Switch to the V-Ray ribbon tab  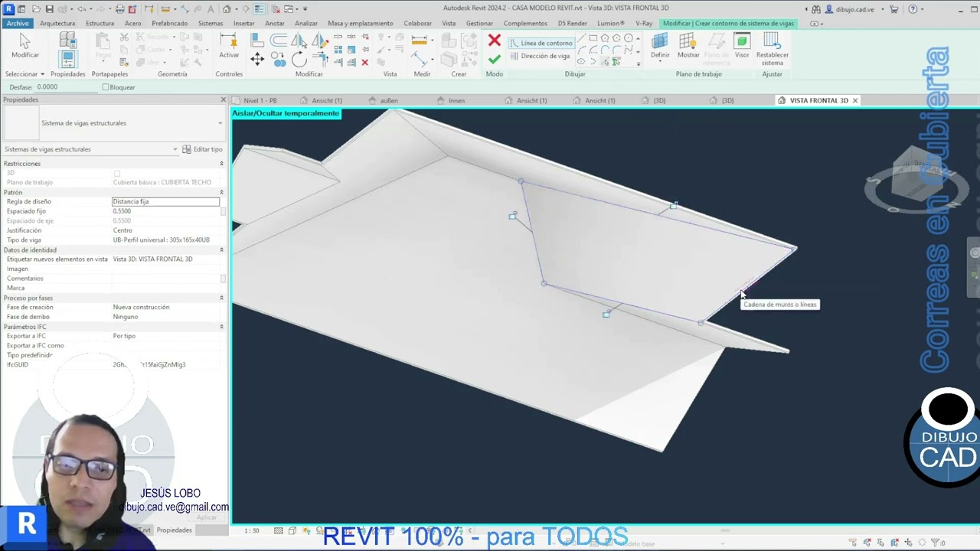point(644,24)
